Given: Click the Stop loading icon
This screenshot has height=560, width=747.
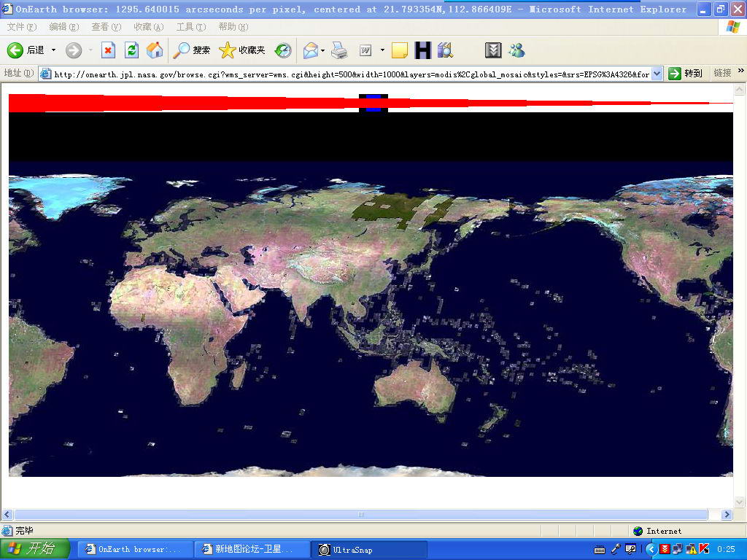Looking at the screenshot, I should (108, 50).
